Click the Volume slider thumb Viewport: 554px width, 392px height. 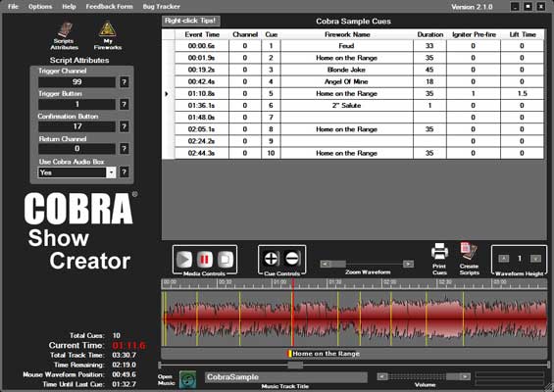pyautogui.click(x=453, y=377)
